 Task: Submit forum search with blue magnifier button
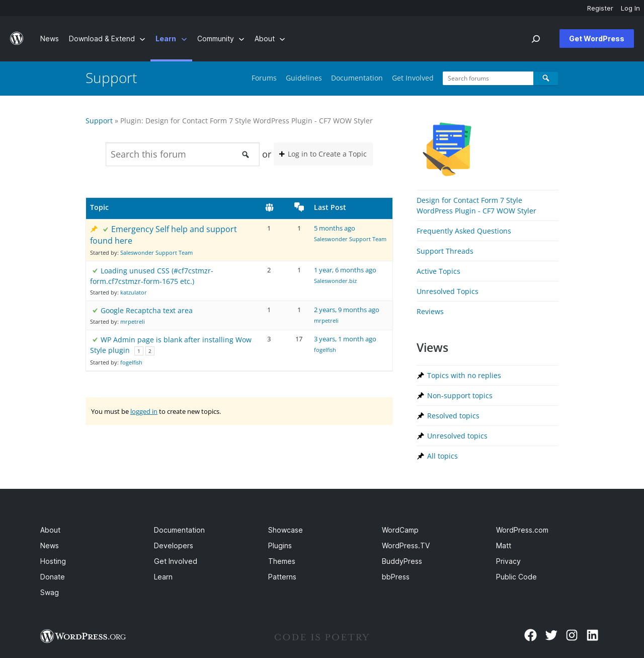click(546, 79)
